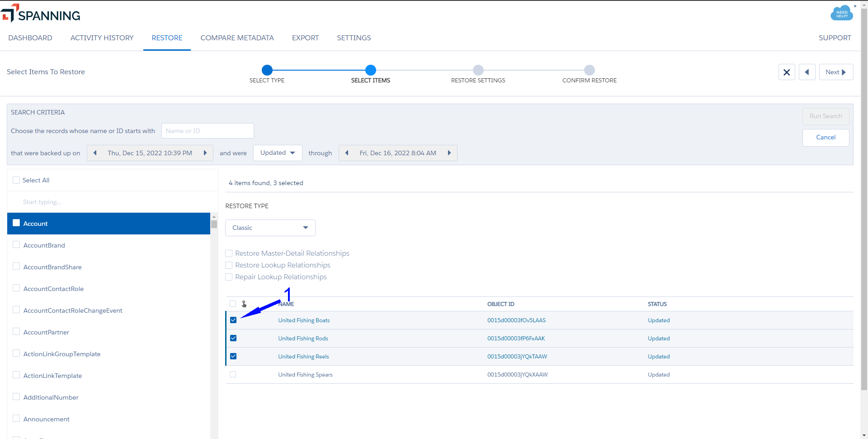Screen dimensions: 868x439
Task: Check the AdditionalNumber checkbox
Action: click(16, 397)
